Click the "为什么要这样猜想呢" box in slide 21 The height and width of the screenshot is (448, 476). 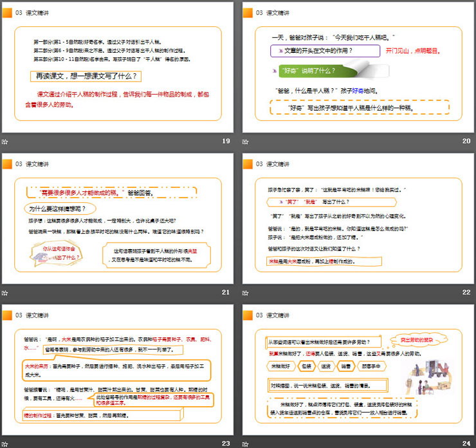coord(58,208)
